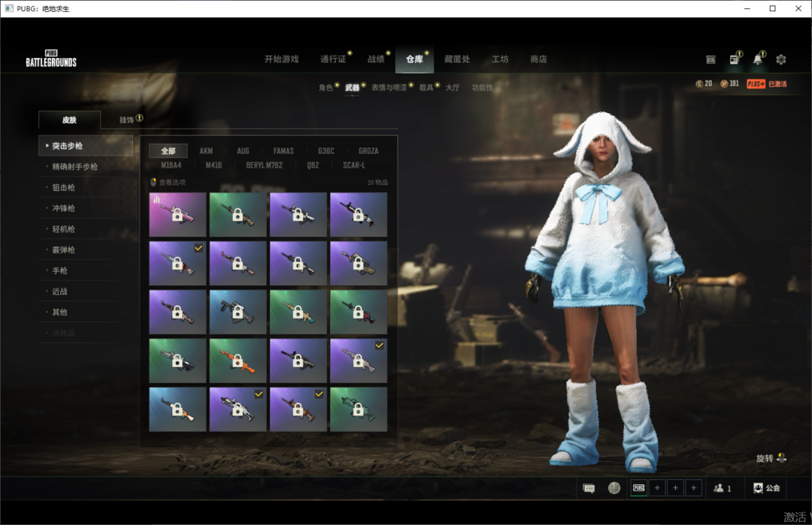Select the bright orange rifle skin thumbnail
Screen dimensions: 812x525
[x=238, y=361]
